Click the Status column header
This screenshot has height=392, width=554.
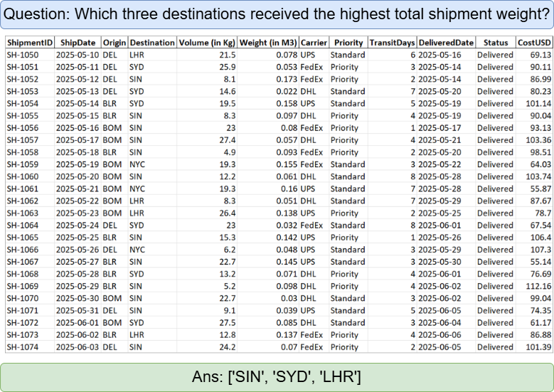click(x=494, y=43)
